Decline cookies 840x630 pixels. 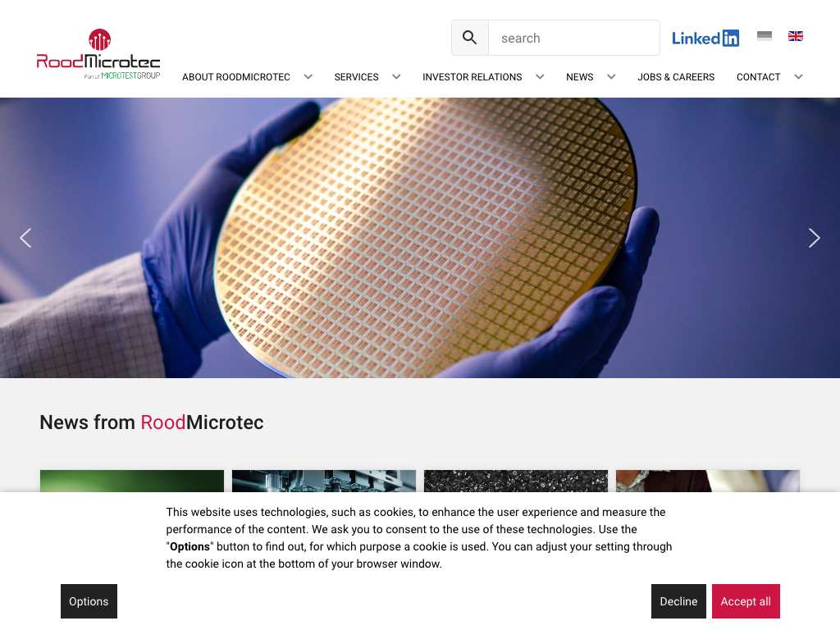pyautogui.click(x=678, y=601)
